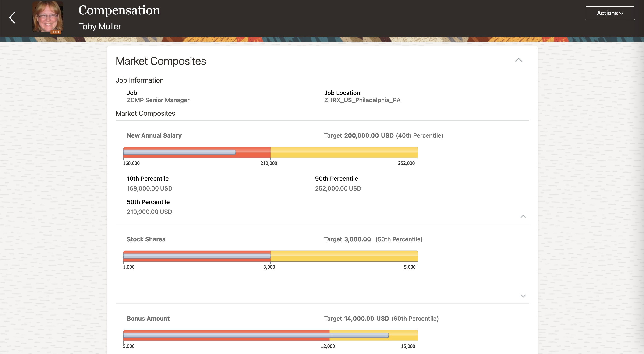Click the Bonus Amount heading
This screenshot has width=644, height=354.
tap(148, 319)
